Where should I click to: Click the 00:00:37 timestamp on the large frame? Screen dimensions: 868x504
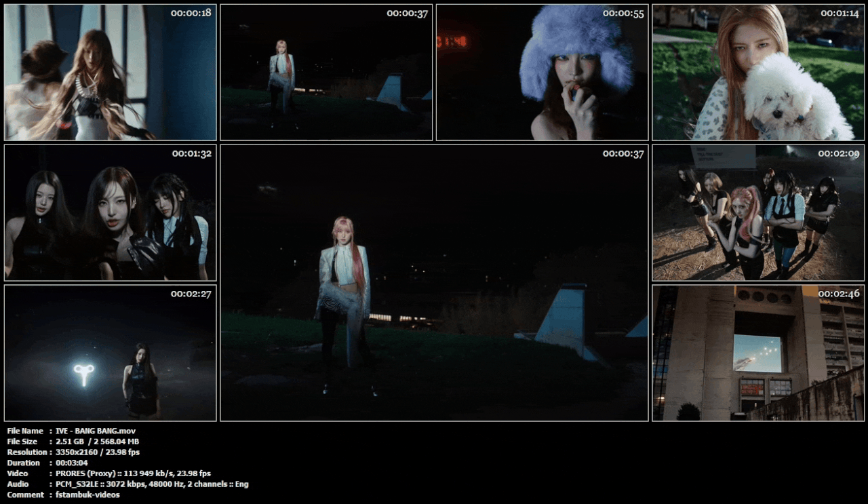click(623, 154)
